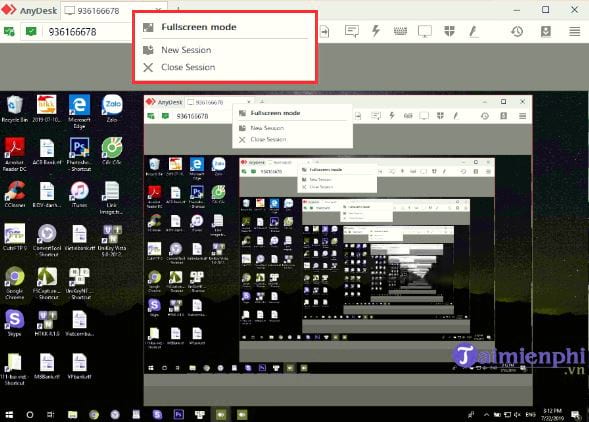The height and width of the screenshot is (422, 589).
Task: Select the Photoshop shortcut on the outermost desktop
Action: pyautogui.click(x=79, y=154)
